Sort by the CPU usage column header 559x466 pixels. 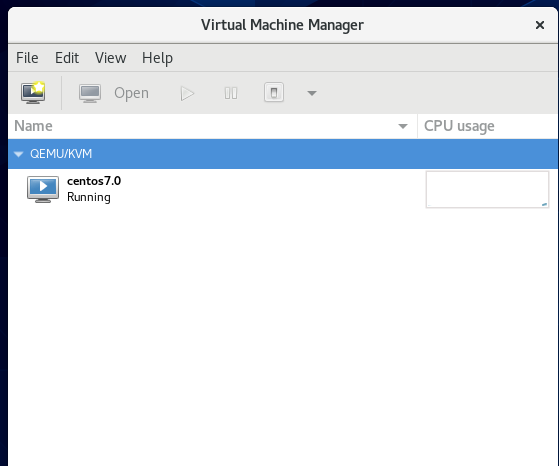[x=488, y=126]
